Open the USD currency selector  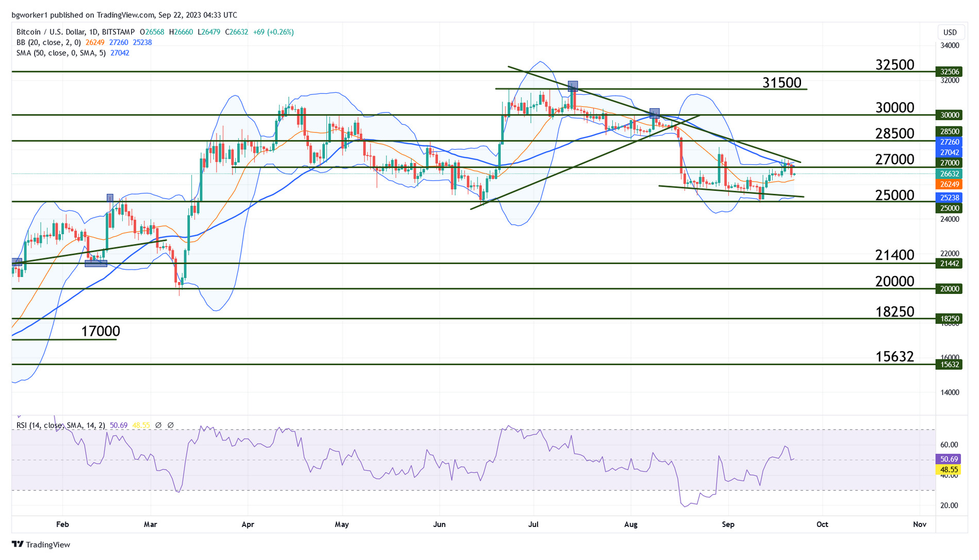pos(950,32)
